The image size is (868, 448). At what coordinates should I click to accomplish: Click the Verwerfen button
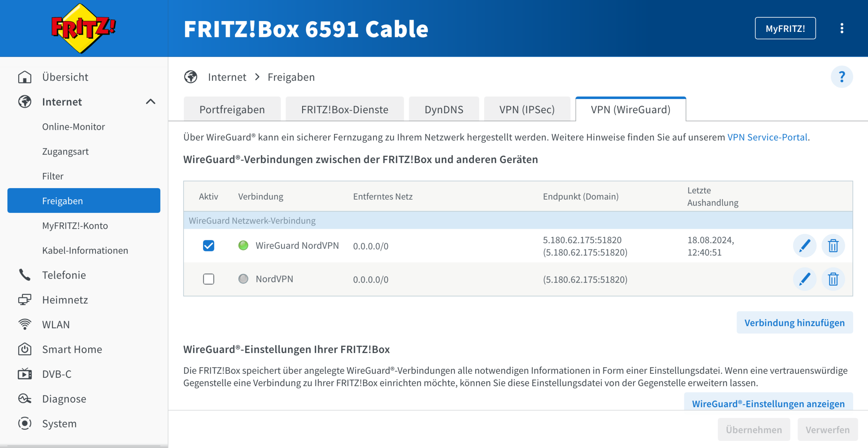pos(828,429)
